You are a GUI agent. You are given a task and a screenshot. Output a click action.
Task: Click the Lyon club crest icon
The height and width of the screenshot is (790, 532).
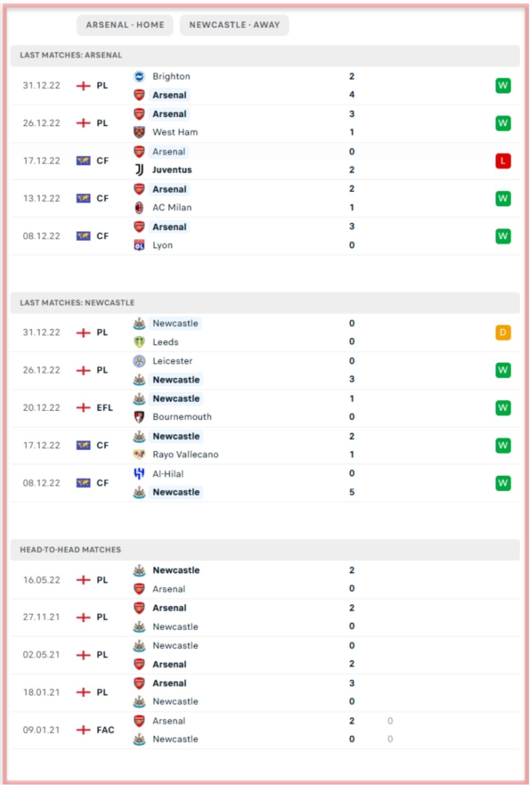click(x=139, y=245)
